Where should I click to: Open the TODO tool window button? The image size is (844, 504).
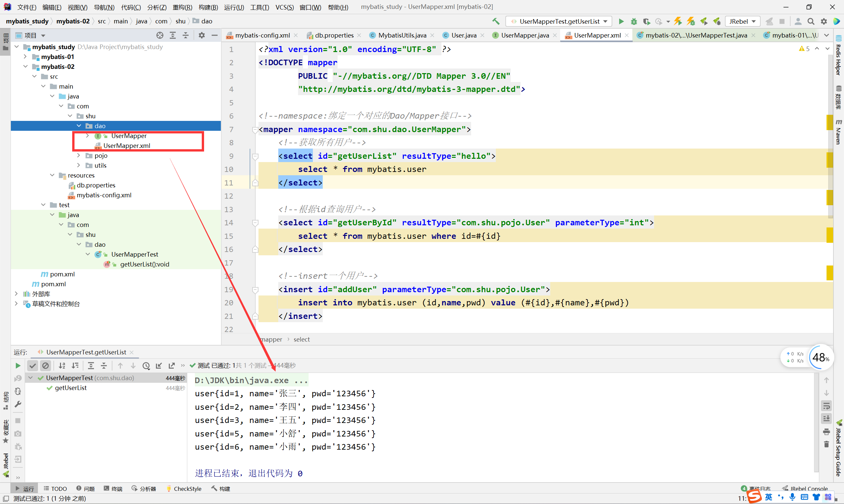(x=55, y=489)
